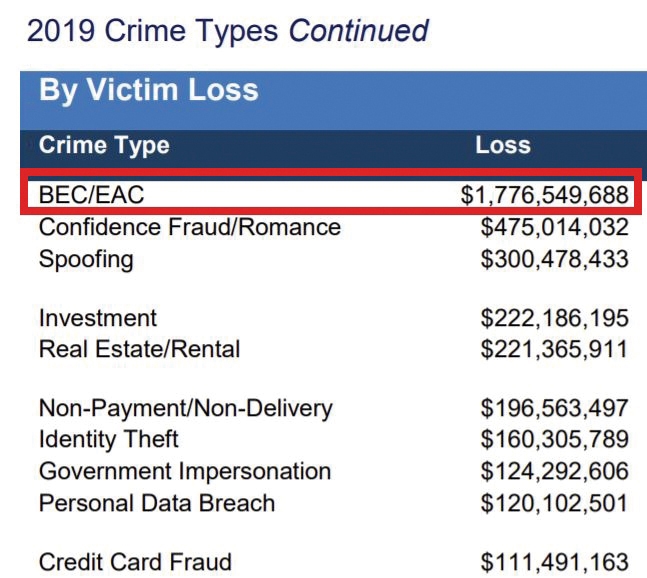This screenshot has width=647, height=578.
Task: Click the $1,776,549,688 loss value
Action: click(545, 195)
